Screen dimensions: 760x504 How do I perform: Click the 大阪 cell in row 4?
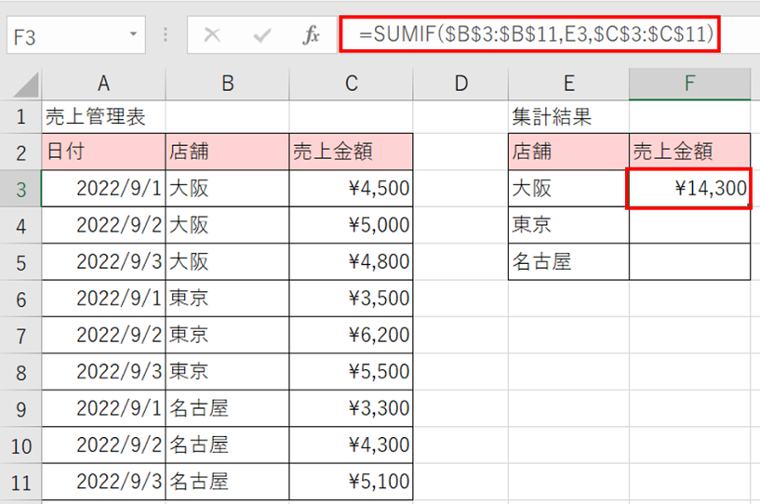(227, 225)
